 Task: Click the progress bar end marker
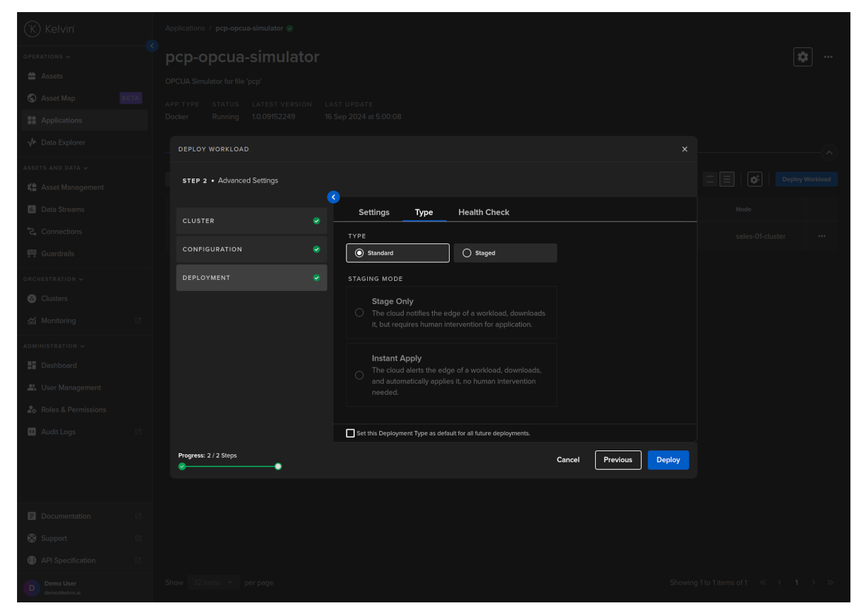coord(278,467)
